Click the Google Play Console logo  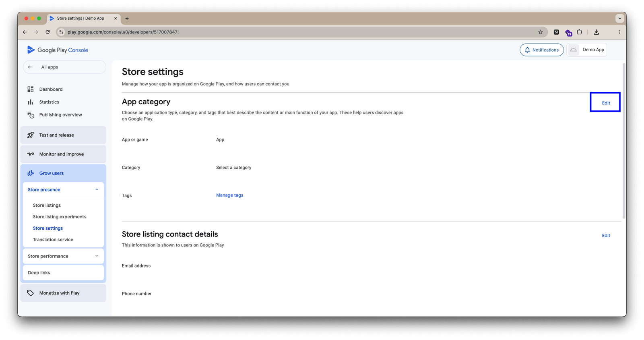(x=58, y=50)
